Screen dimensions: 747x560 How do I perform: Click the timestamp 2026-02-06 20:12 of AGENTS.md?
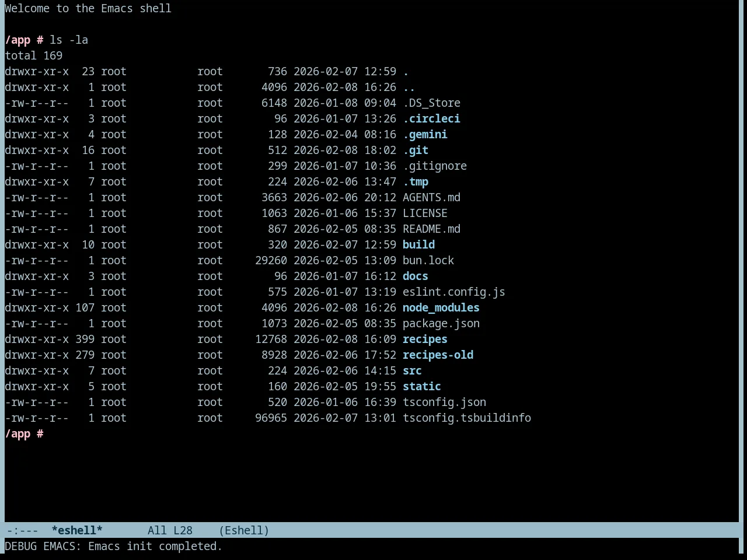click(345, 197)
